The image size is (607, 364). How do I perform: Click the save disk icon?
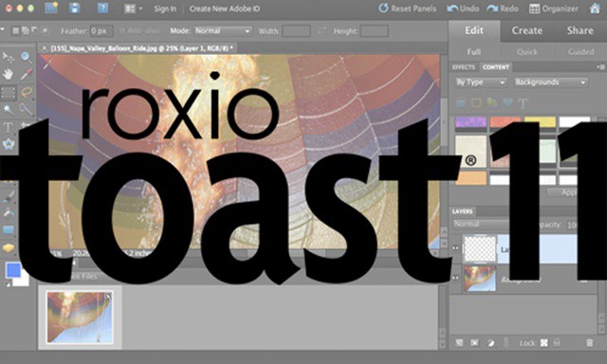click(75, 8)
